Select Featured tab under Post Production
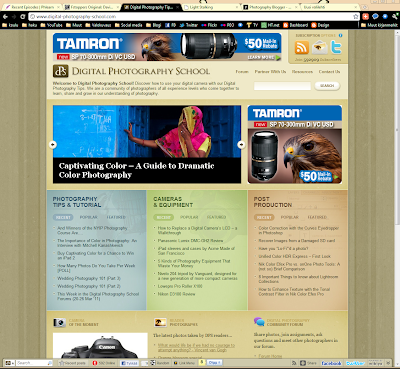This screenshot has height=369, width=400. [x=317, y=217]
